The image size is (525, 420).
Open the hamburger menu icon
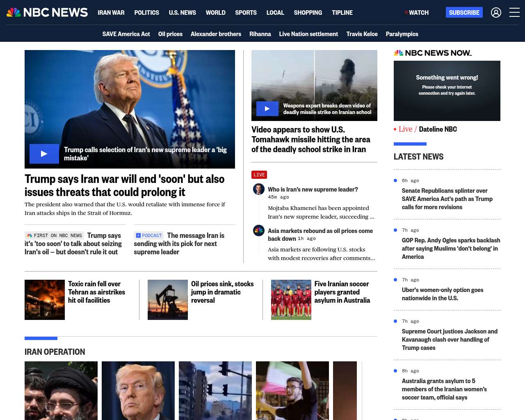(514, 13)
